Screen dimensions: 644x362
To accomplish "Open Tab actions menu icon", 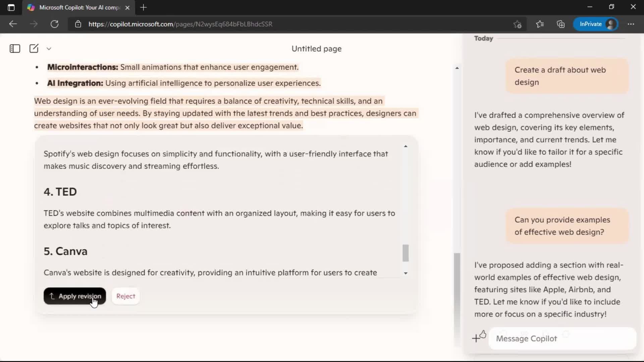I will coord(11,7).
